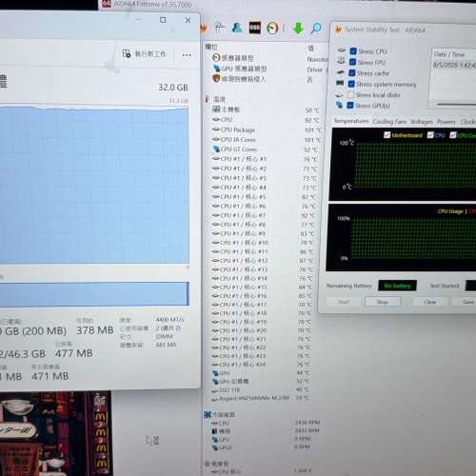Select the CPU fan 2436 RPM row
Screen dimensions: 476x476
266,423
